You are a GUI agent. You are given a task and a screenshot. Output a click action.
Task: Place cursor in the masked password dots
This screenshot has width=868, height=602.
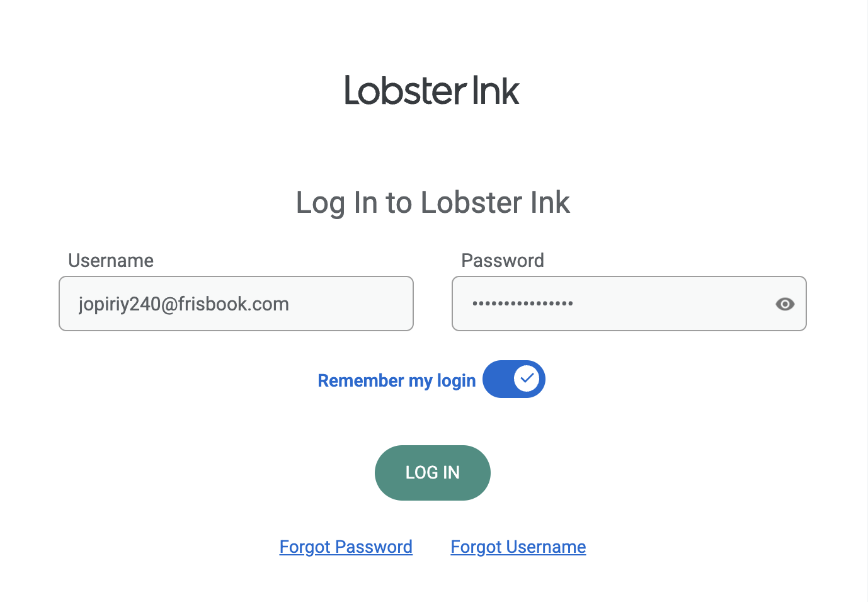pyautogui.click(x=523, y=304)
